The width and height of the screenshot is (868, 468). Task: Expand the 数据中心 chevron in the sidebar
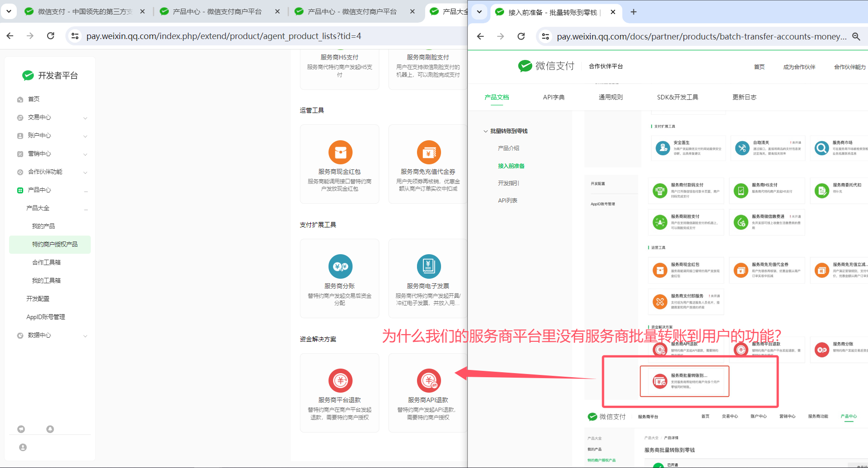pyautogui.click(x=85, y=336)
